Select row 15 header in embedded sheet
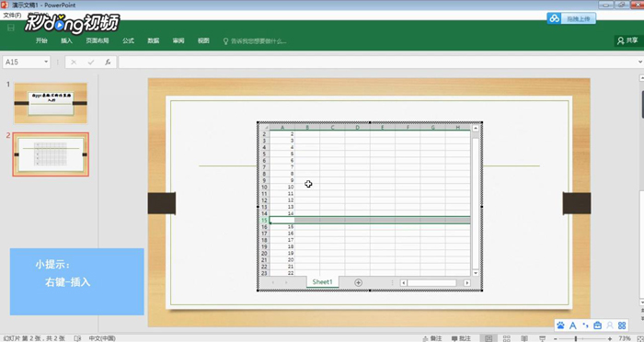The height and width of the screenshot is (342, 644). pos(264,220)
